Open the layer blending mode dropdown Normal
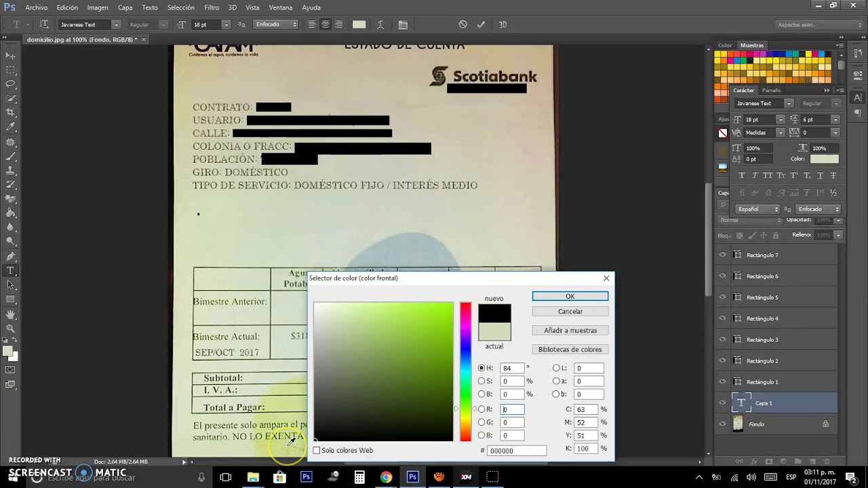 pyautogui.click(x=748, y=220)
